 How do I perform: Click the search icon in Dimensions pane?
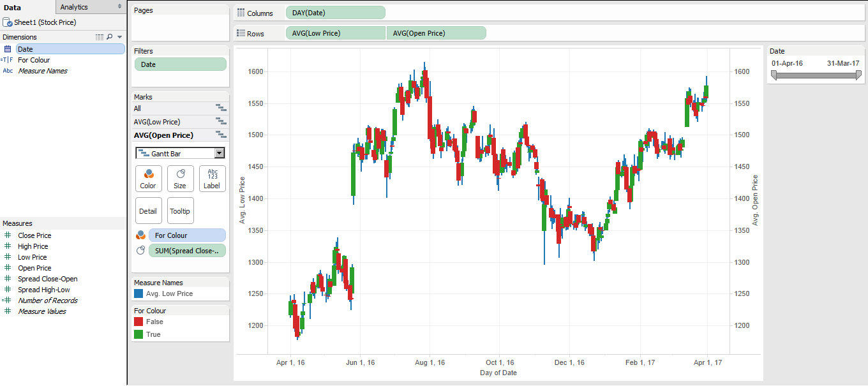tap(110, 37)
